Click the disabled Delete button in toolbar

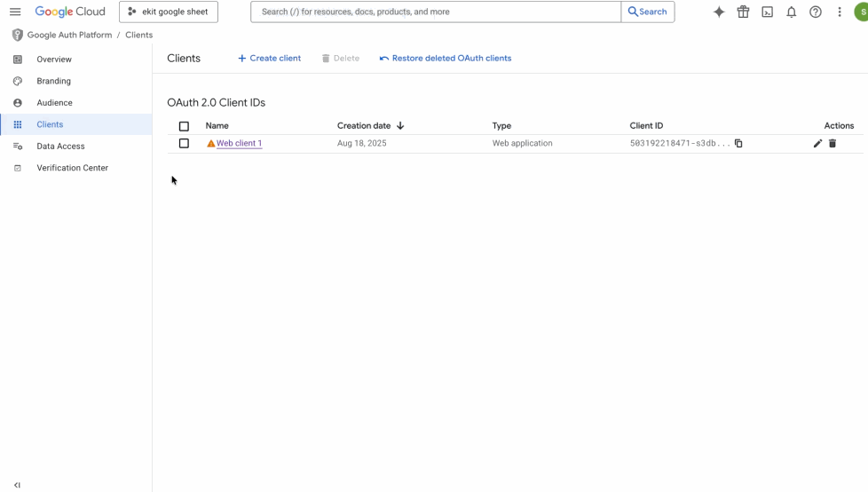pos(341,59)
